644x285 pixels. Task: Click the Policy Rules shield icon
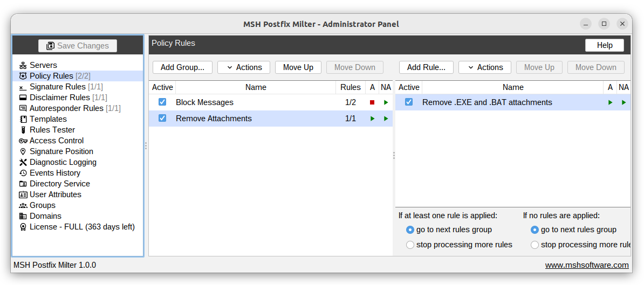(23, 76)
